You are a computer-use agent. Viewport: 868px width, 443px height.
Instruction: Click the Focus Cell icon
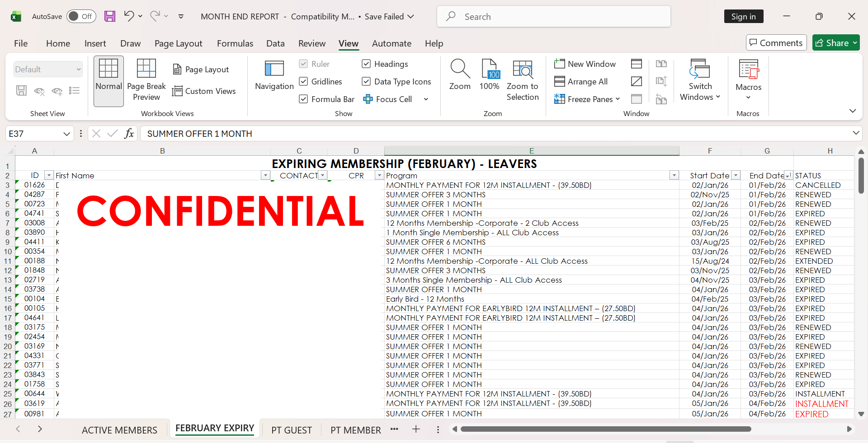click(368, 99)
